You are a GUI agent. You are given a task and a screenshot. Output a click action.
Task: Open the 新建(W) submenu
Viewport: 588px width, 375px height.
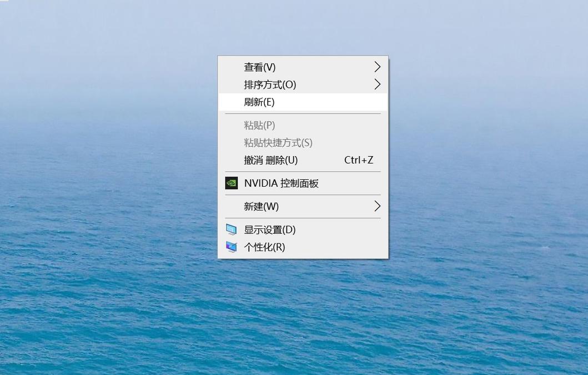tap(303, 207)
